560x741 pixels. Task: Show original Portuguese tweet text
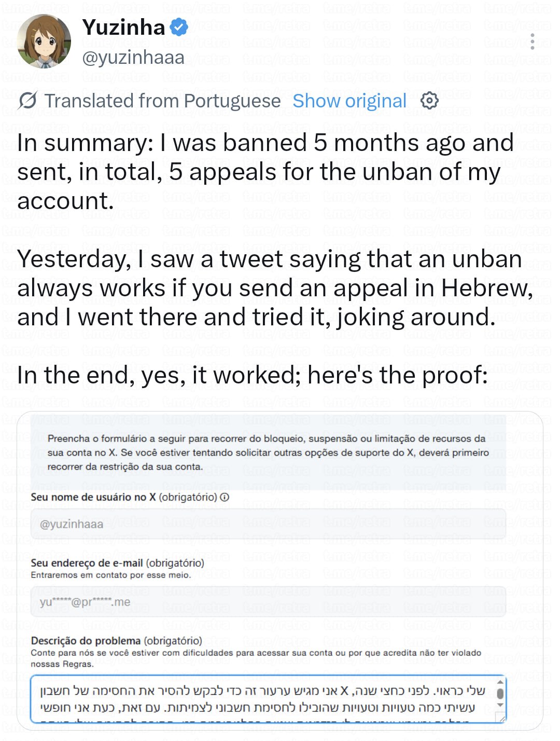coord(349,101)
